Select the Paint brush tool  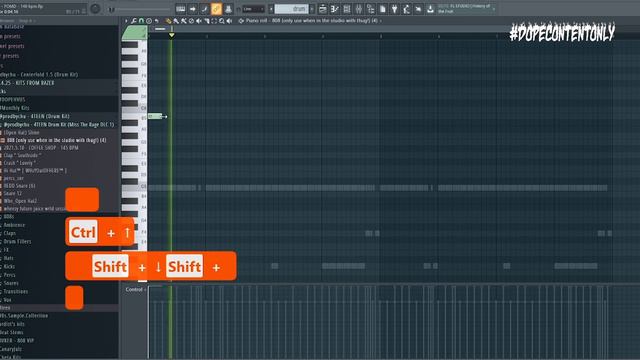tap(176, 21)
